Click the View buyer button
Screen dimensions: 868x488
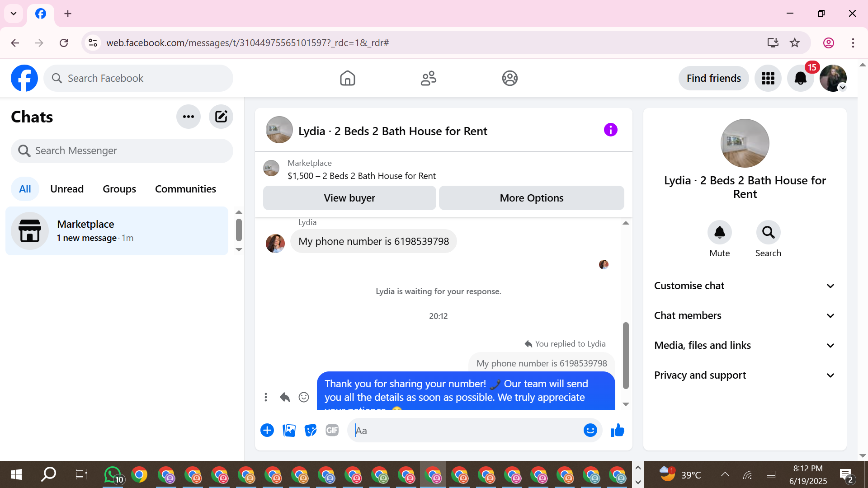349,198
